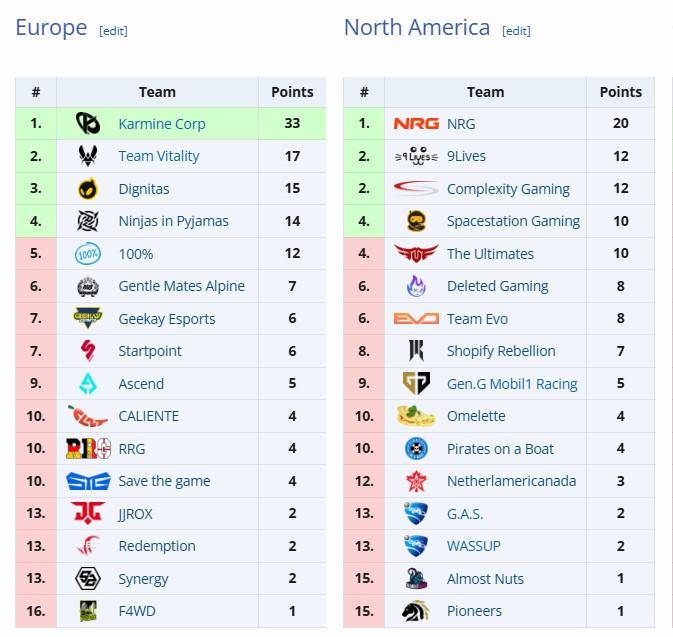Click the Save the game STG logo
This screenshot has height=637, width=673.
pos(88,481)
